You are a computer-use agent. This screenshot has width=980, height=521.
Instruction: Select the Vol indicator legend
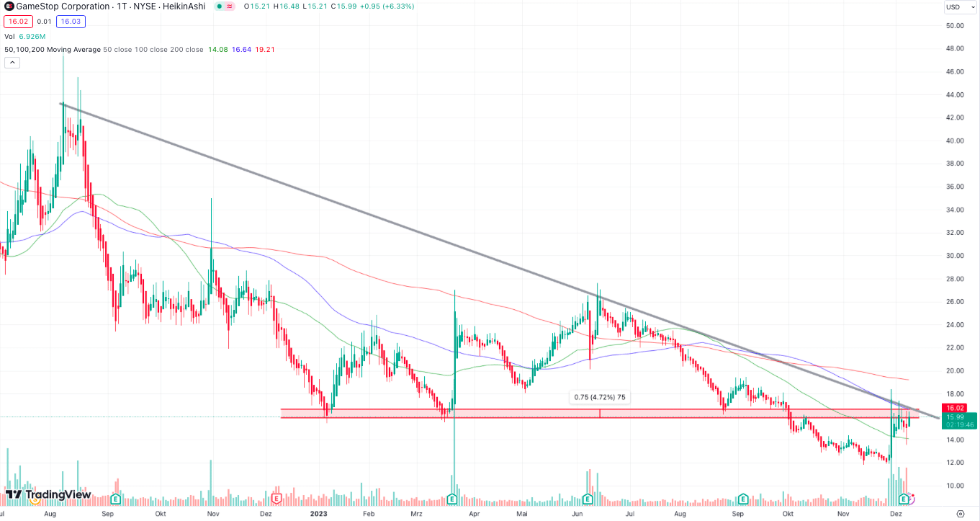click(x=10, y=36)
